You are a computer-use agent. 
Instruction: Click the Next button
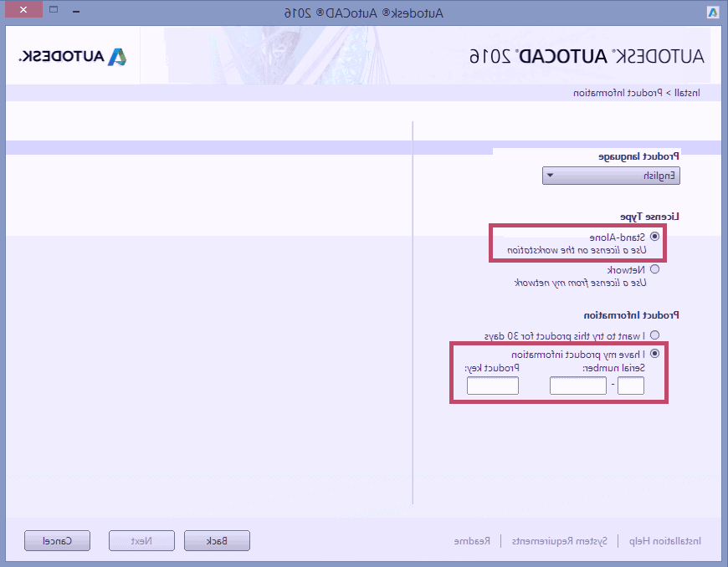click(x=141, y=541)
